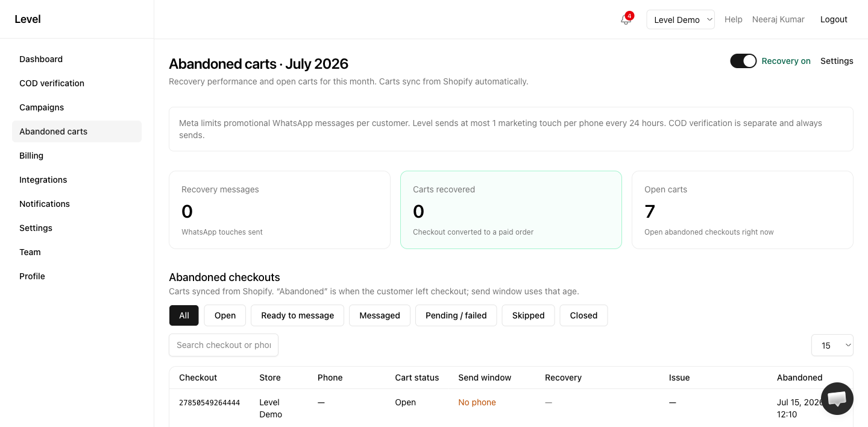Click the Level logo text

[x=28, y=19]
